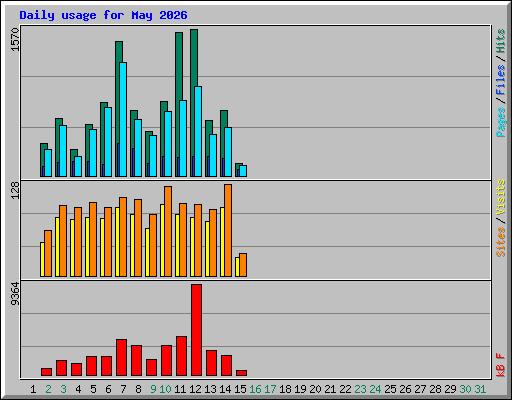This screenshot has width=512, height=400.
Task: Click day 4 on the x-axis
Action: click(78, 389)
